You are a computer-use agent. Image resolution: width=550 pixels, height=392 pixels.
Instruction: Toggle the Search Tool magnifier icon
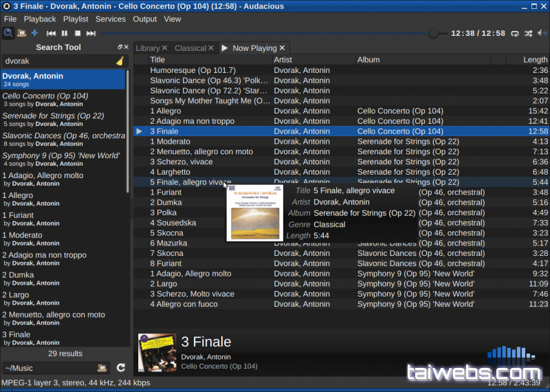point(8,33)
